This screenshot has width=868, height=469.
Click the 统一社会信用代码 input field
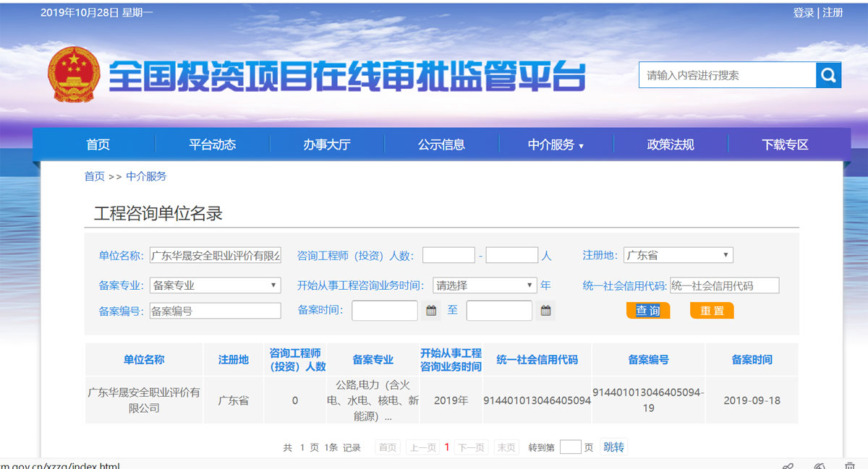724,285
